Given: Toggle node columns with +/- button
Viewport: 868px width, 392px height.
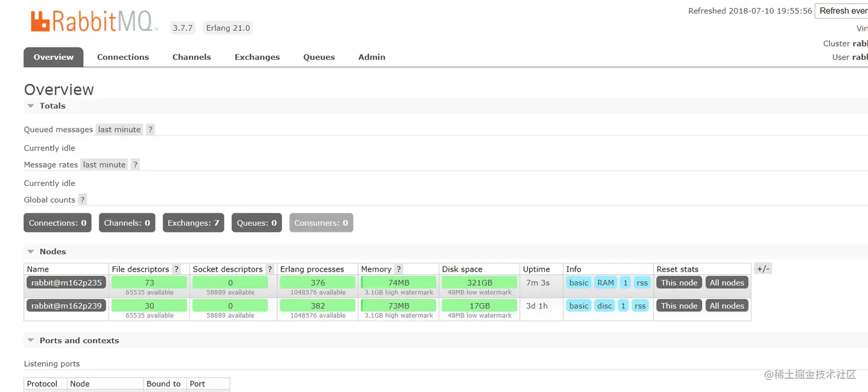Looking at the screenshot, I should [763, 269].
